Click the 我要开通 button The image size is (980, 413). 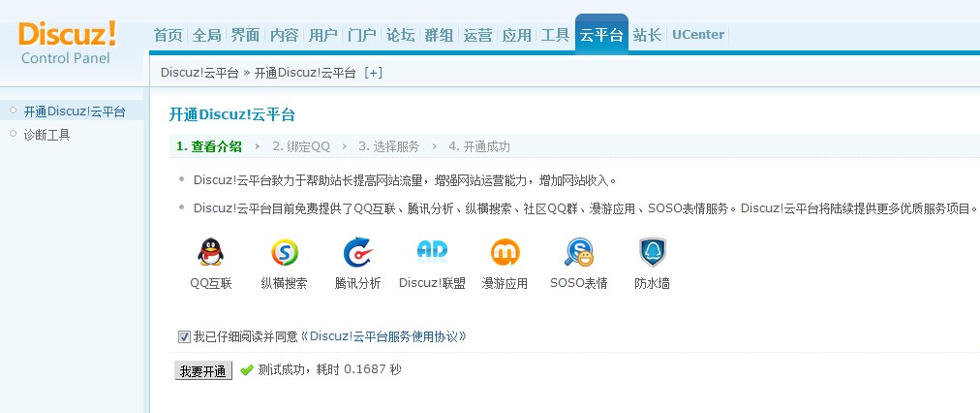tap(203, 370)
